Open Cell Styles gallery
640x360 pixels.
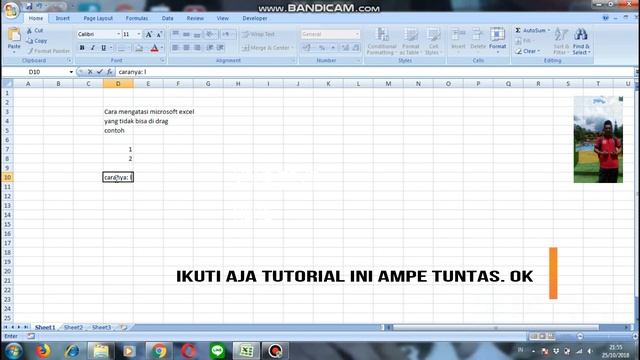point(432,41)
